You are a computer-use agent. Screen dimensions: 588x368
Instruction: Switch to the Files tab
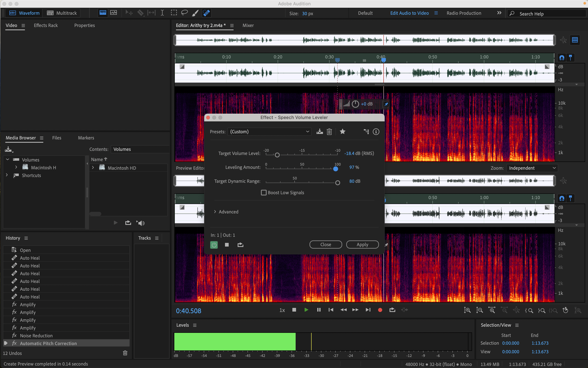[57, 138]
